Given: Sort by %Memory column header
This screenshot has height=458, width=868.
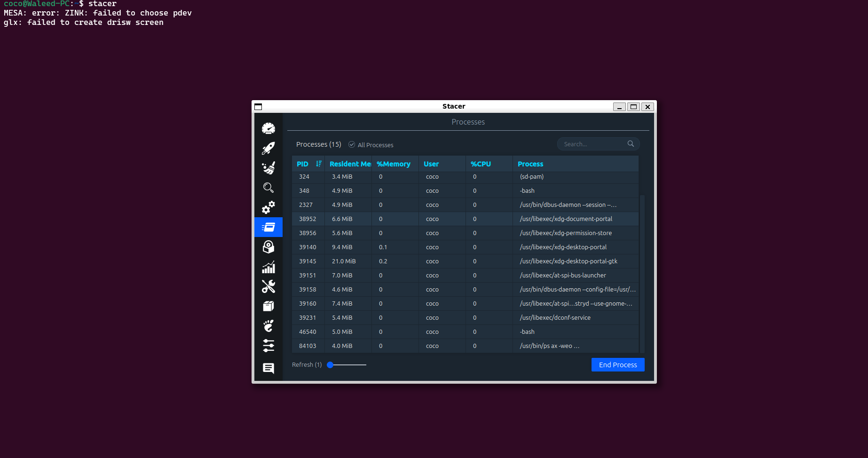Looking at the screenshot, I should click(394, 164).
